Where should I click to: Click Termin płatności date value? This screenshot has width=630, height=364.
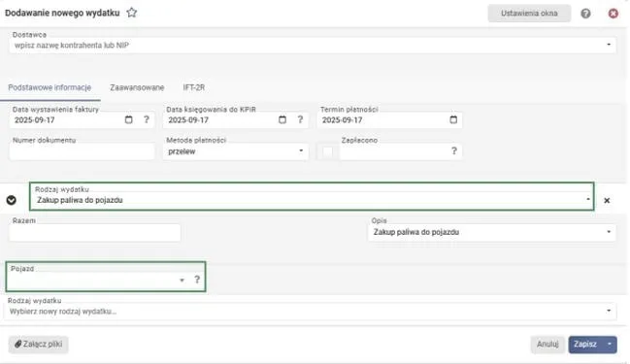tap(343, 119)
